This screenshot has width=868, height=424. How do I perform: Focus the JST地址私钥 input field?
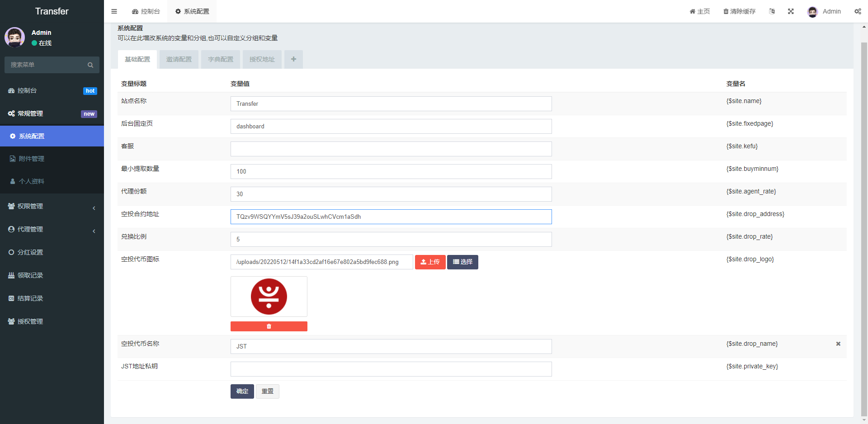[x=391, y=369]
